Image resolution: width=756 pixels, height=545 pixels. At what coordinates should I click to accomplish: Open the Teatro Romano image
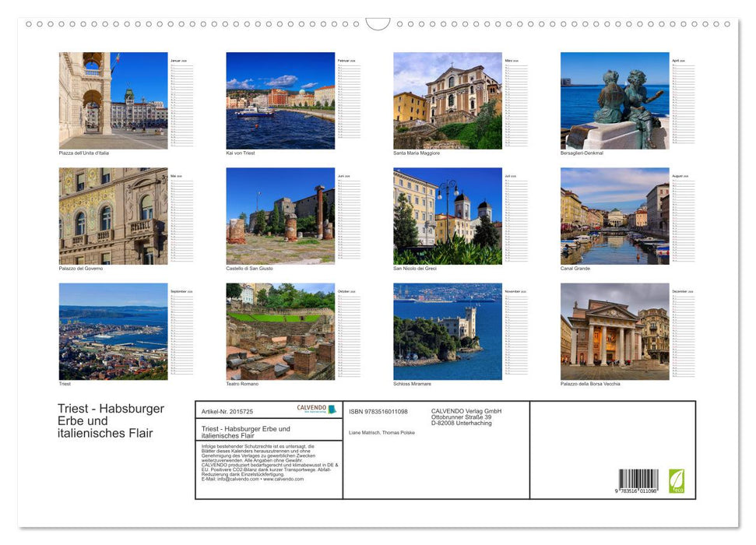click(281, 332)
